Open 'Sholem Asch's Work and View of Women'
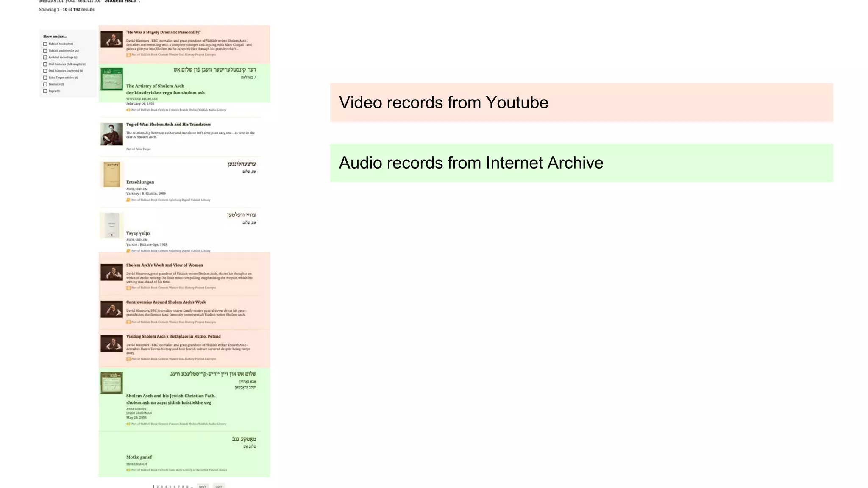This screenshot has height=488, width=868. click(x=164, y=266)
